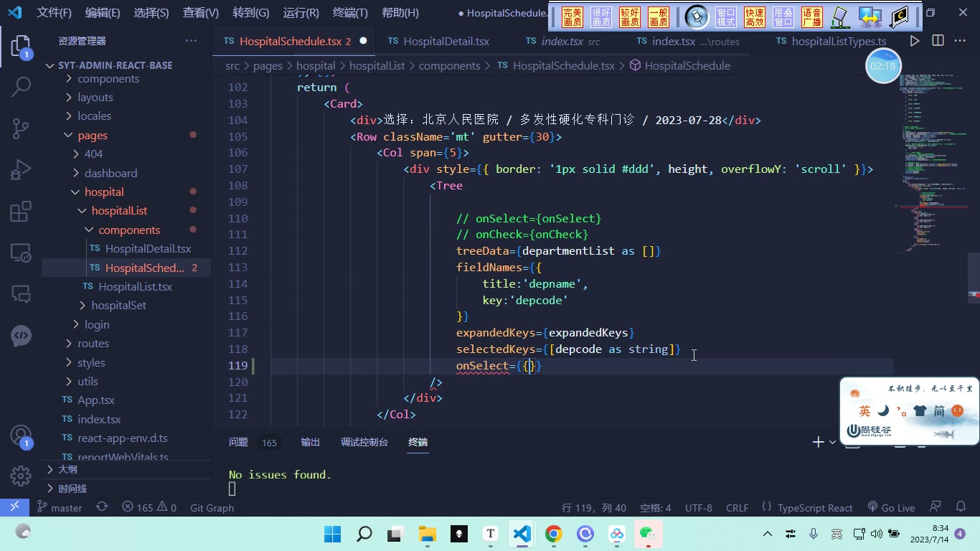980x551 pixels.
Task: Toggle line ending CRLF in status bar
Action: pos(737,508)
